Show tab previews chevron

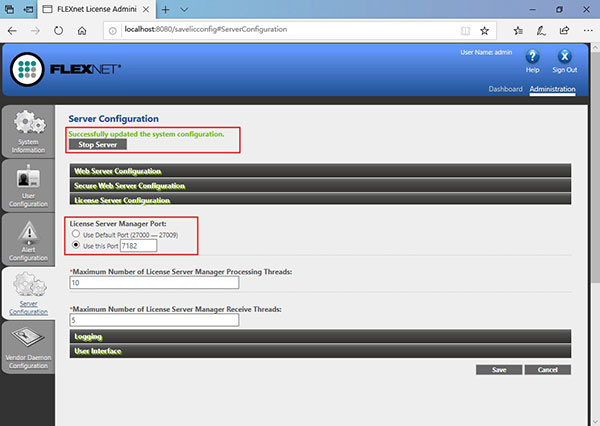184,10
